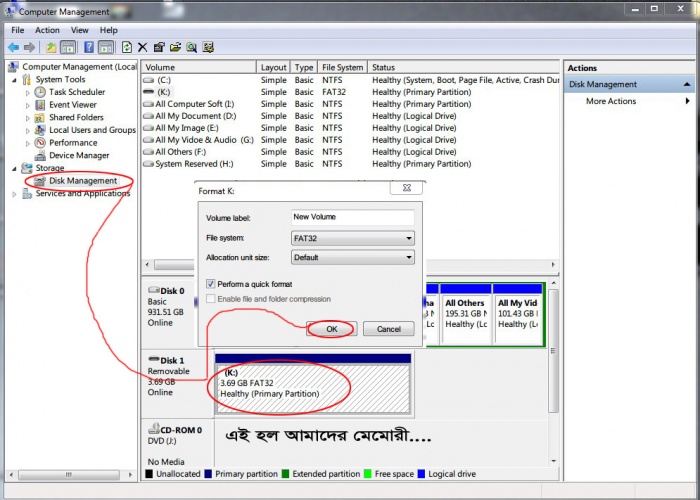
Task: Open Device Manager from the tree
Action: 78,155
